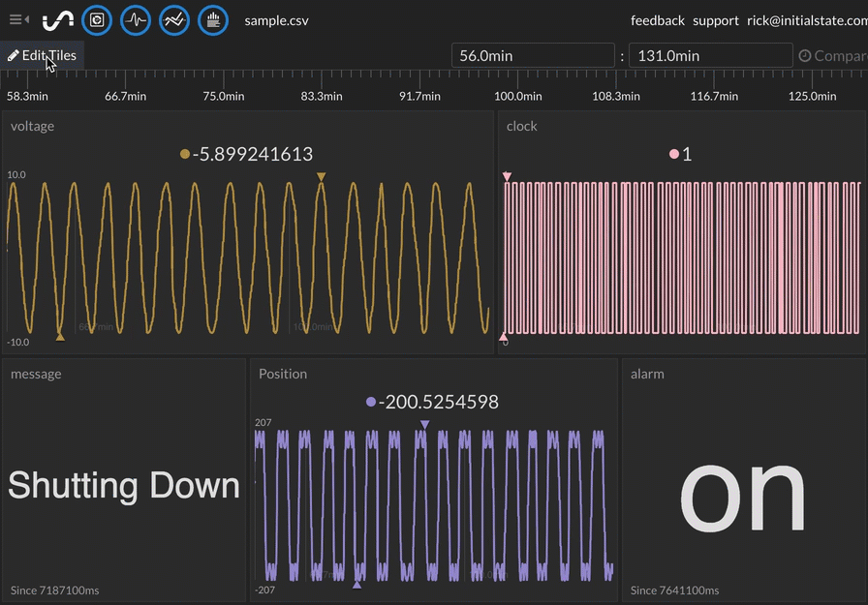The height and width of the screenshot is (605, 868).
Task: Open the Lines chart view icon
Action: 174,19
